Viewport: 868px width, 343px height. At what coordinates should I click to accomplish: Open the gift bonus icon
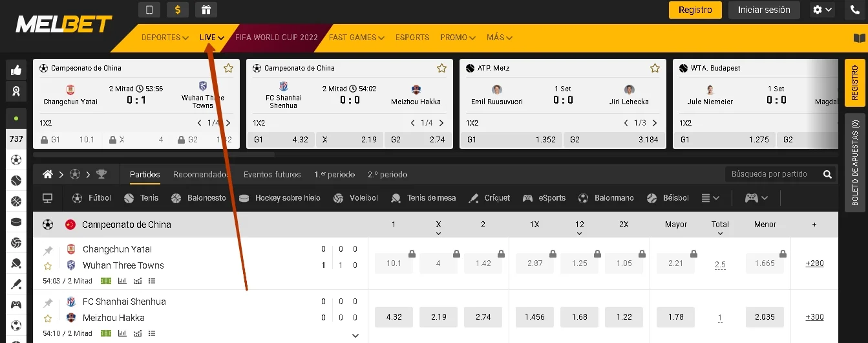tap(206, 10)
